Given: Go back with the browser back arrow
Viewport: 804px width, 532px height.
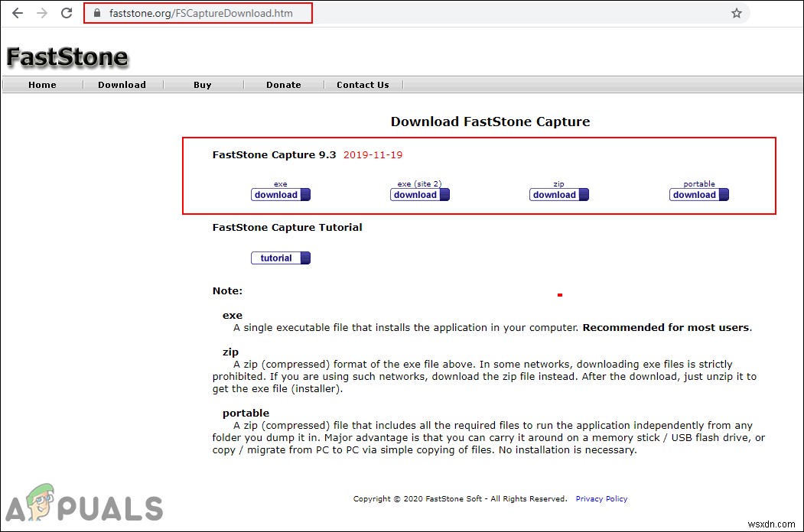Looking at the screenshot, I should coord(18,13).
